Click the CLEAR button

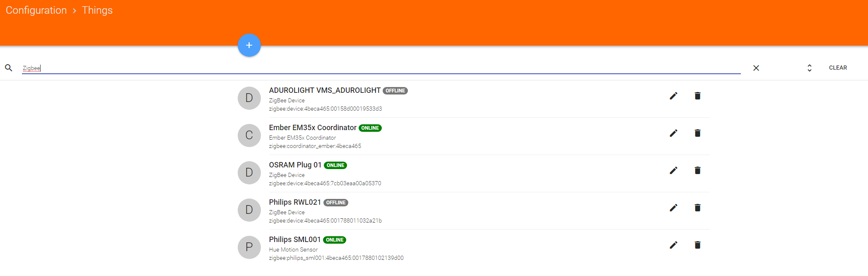838,68
